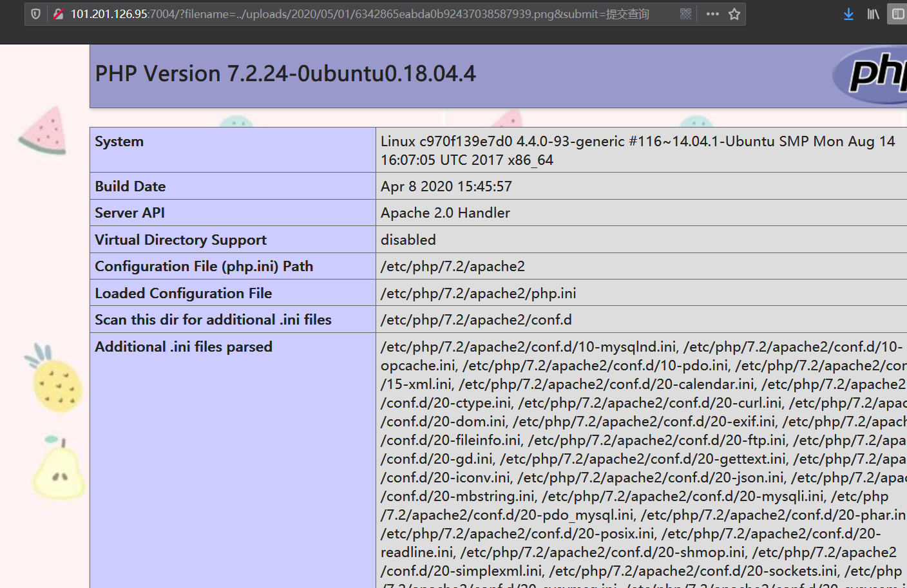Select the /etc/php/7.2/apache2 path value
Viewport: 907px width, 588px height.
tap(453, 267)
